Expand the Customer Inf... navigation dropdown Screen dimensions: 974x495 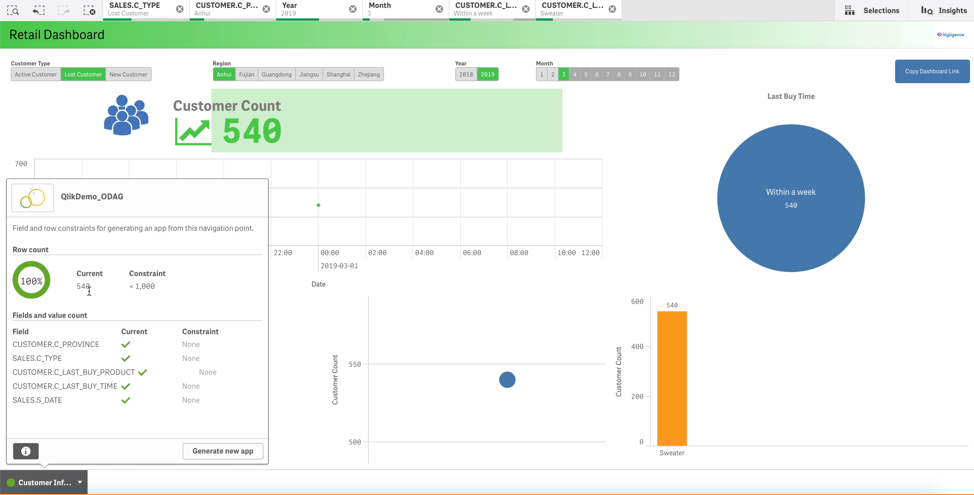(80, 482)
